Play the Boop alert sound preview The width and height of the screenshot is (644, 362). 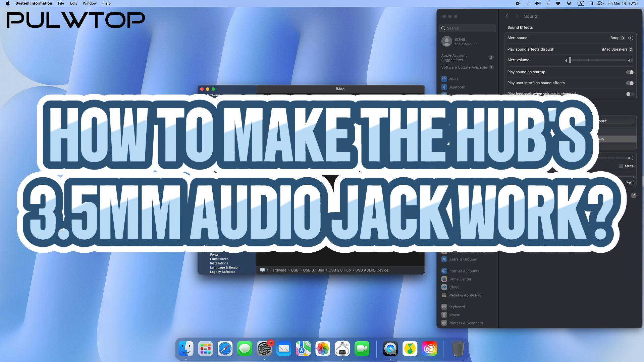[x=631, y=38]
